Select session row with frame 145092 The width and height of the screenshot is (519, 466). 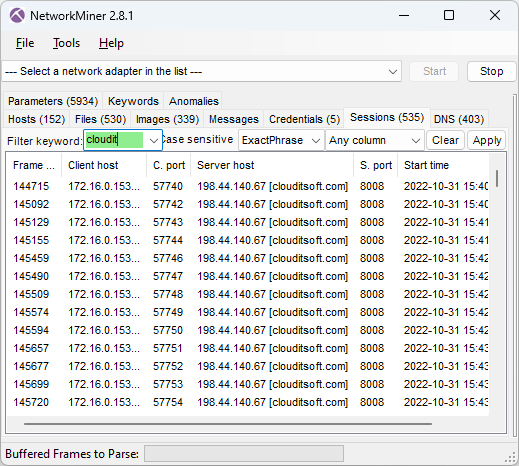[x=248, y=204]
